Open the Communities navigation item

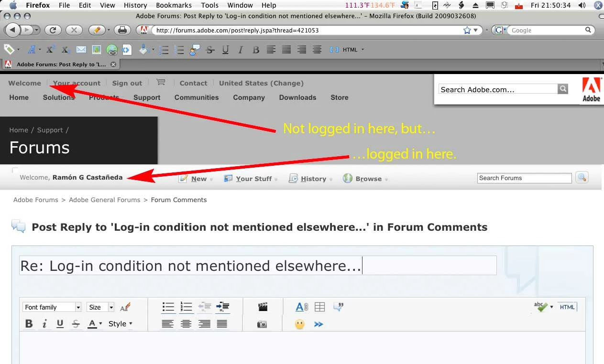pyautogui.click(x=196, y=97)
